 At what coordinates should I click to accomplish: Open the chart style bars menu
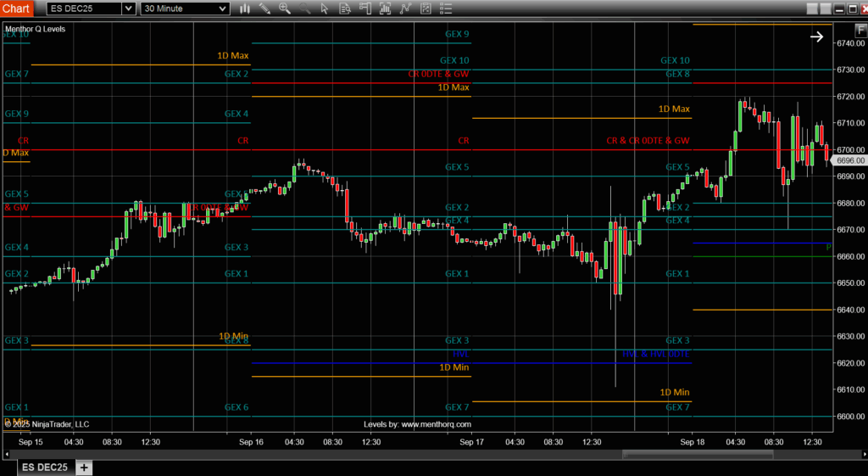pos(245,8)
